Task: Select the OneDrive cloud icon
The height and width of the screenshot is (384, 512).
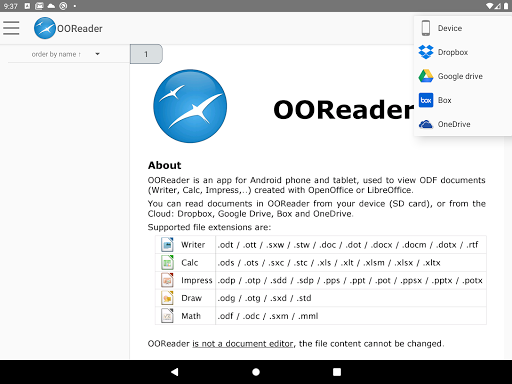Action: pos(426,124)
